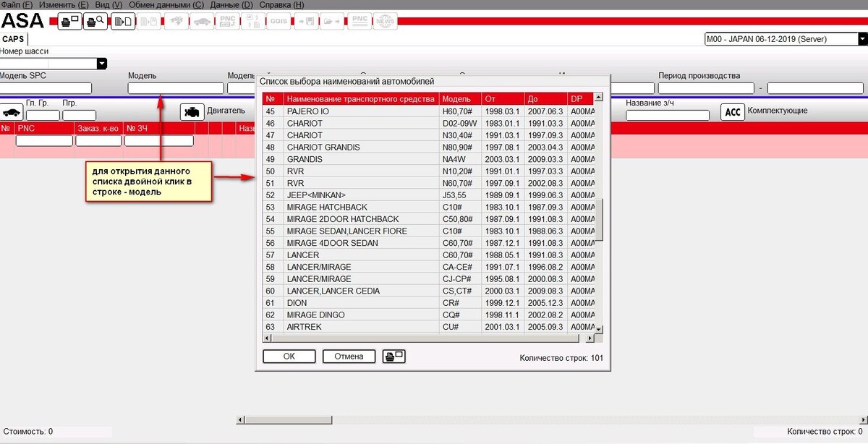Click the print icon in the dialog
Viewport: 868px width, 444px height.
[x=394, y=356]
